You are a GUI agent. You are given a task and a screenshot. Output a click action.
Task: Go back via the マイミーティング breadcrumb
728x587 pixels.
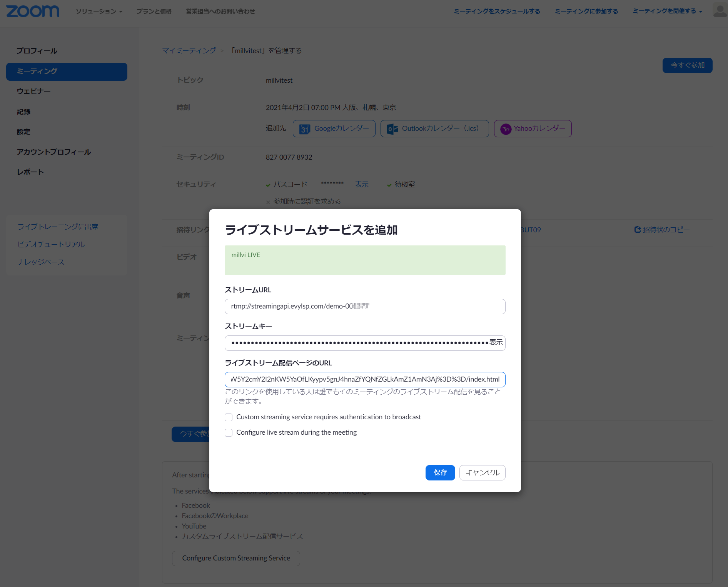(x=189, y=50)
